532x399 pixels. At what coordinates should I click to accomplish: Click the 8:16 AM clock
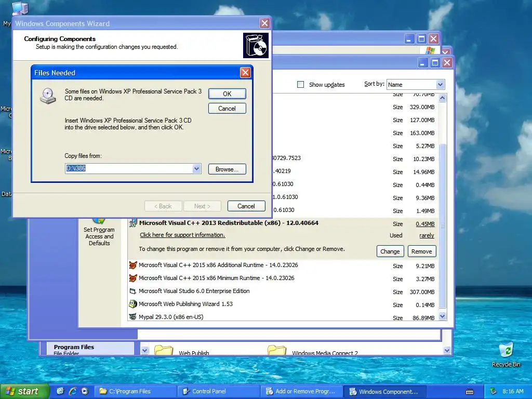point(513,392)
